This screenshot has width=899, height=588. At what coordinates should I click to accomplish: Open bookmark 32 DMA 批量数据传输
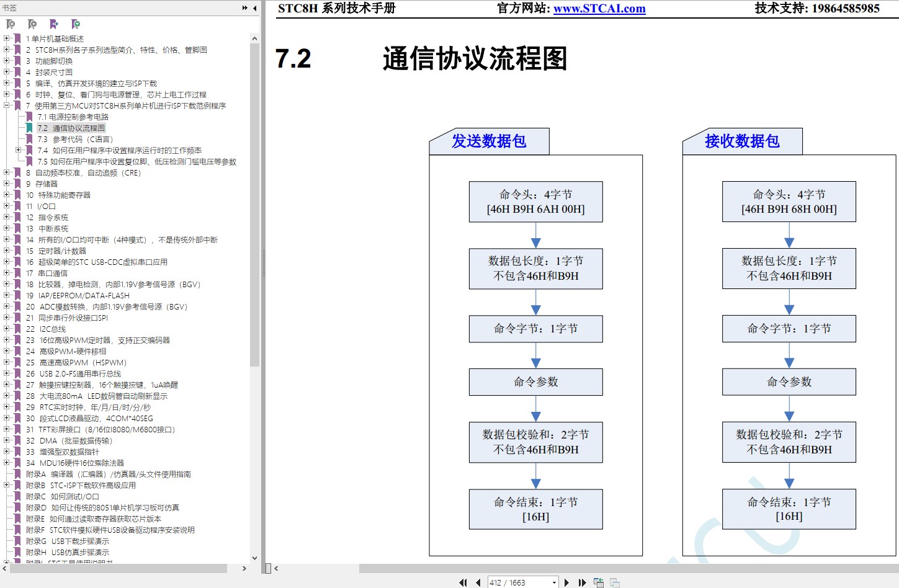click(69, 440)
